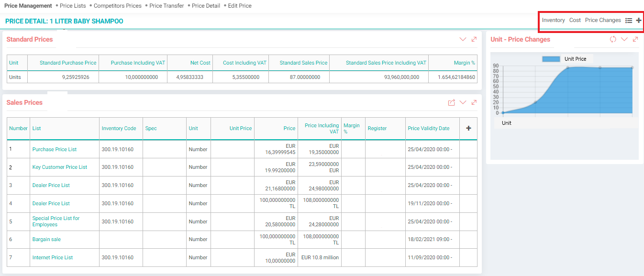Click the value 87.00000000
644x276 pixels.
coord(305,77)
